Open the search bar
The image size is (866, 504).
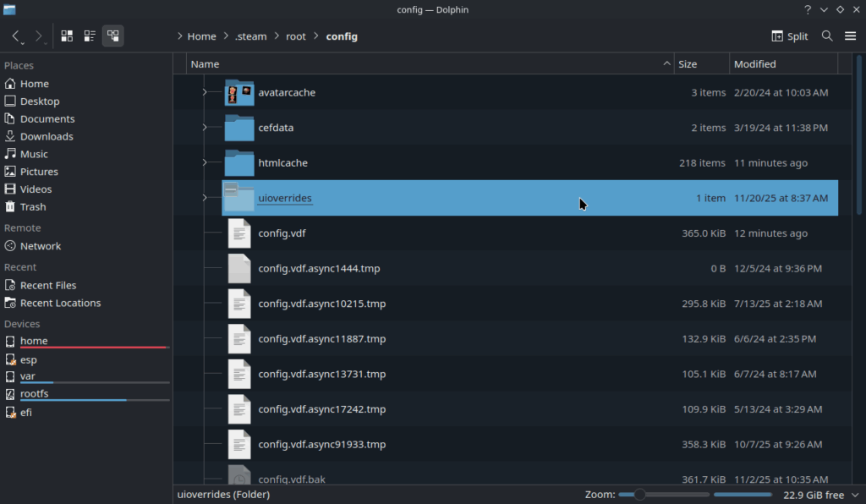tap(827, 36)
